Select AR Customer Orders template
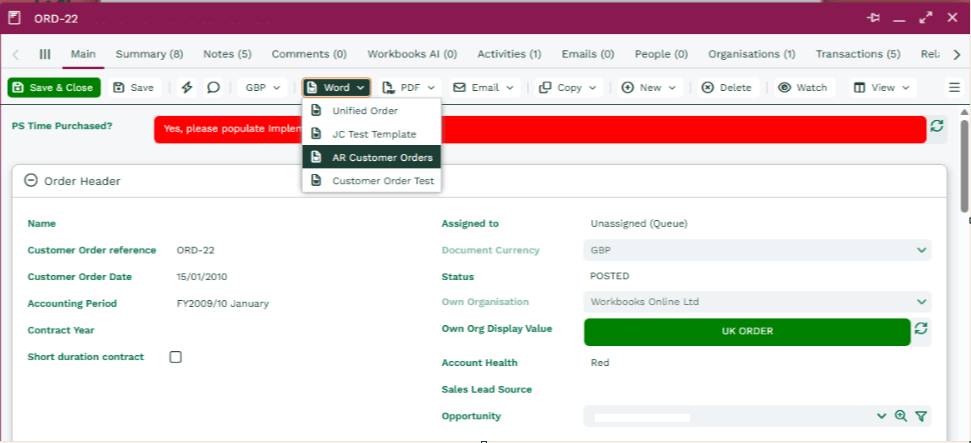The image size is (971, 443). 372,157
